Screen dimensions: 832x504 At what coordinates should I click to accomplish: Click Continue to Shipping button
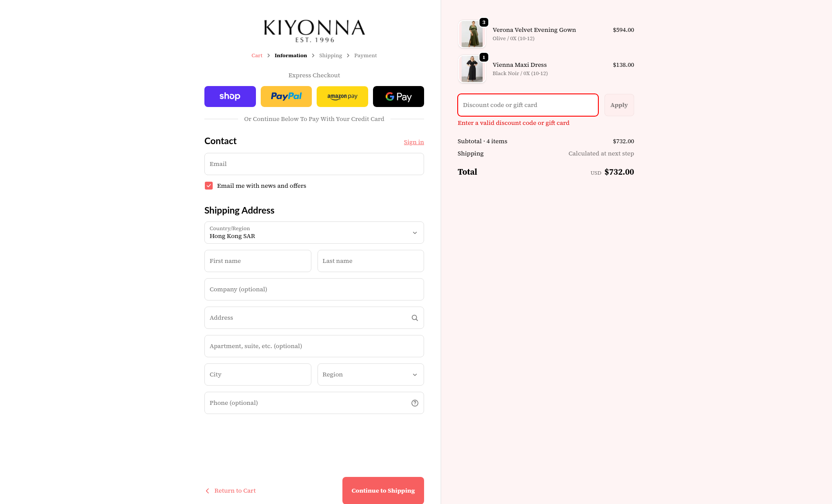click(x=383, y=490)
